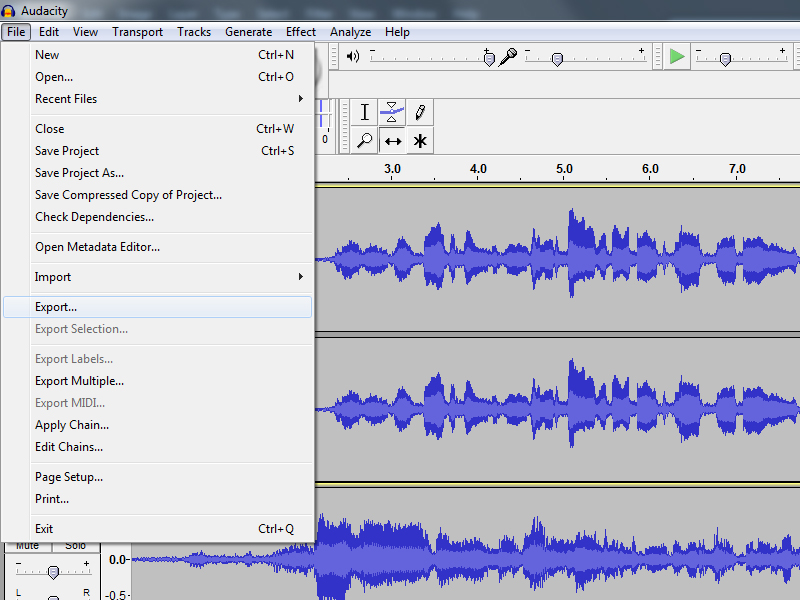Select the Envelope tool

pos(392,112)
